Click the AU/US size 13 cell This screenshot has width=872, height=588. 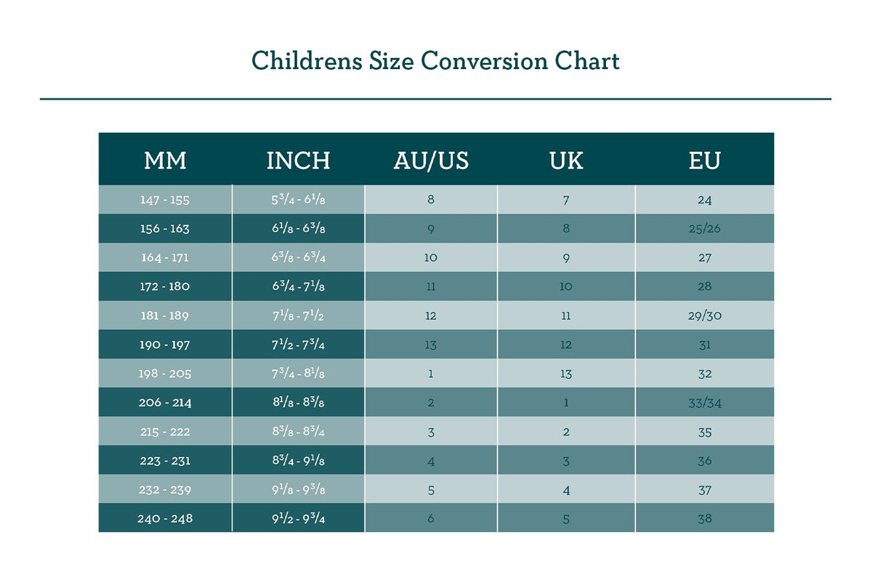coord(431,345)
